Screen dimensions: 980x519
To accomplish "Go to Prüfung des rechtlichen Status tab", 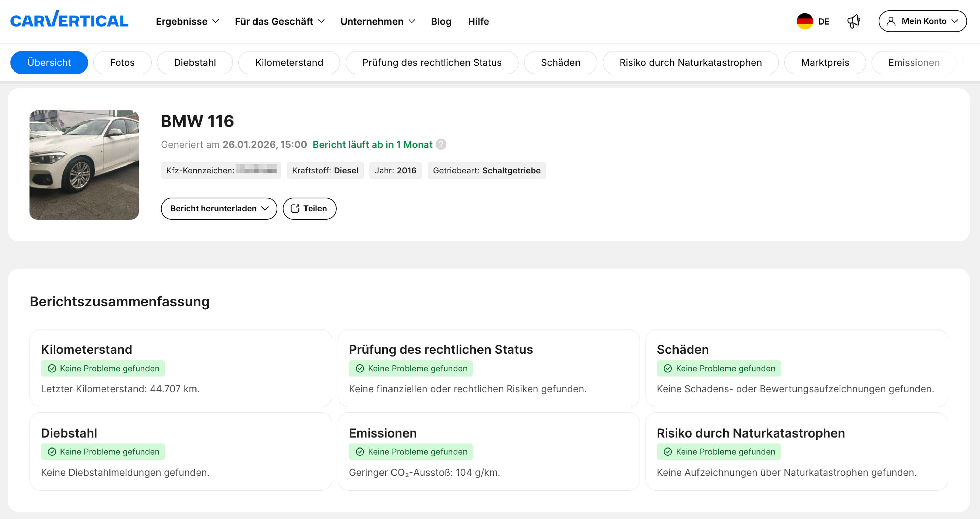I will click(x=432, y=62).
